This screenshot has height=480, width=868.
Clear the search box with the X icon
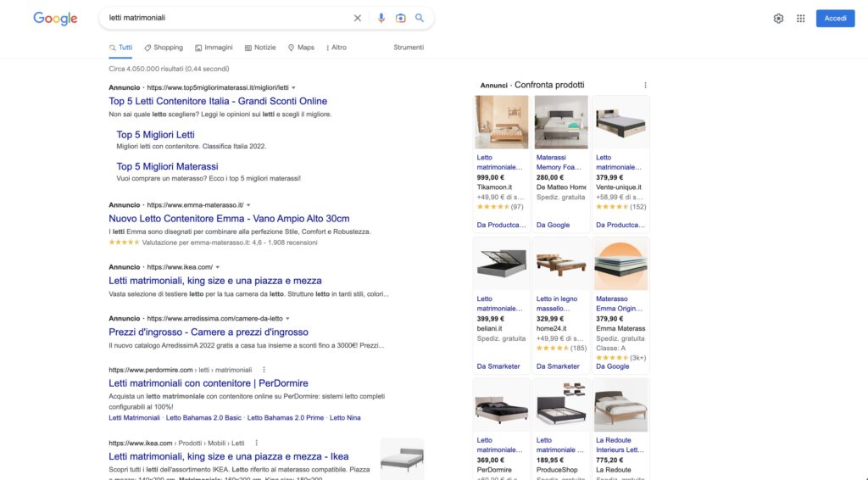pyautogui.click(x=358, y=19)
